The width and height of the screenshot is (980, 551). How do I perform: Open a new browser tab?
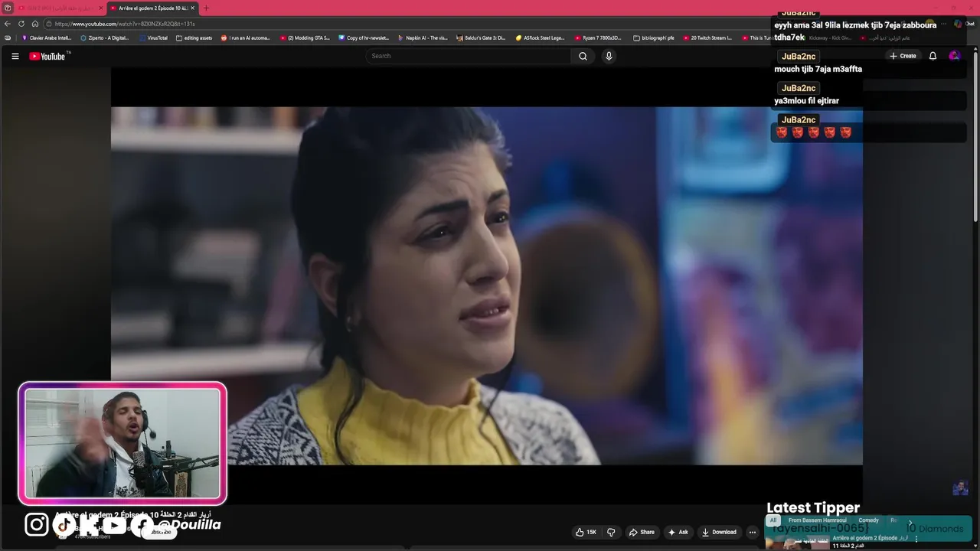click(x=205, y=8)
